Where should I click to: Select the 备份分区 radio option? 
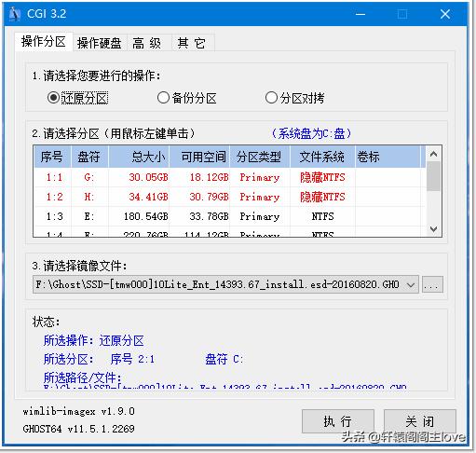pyautogui.click(x=186, y=98)
